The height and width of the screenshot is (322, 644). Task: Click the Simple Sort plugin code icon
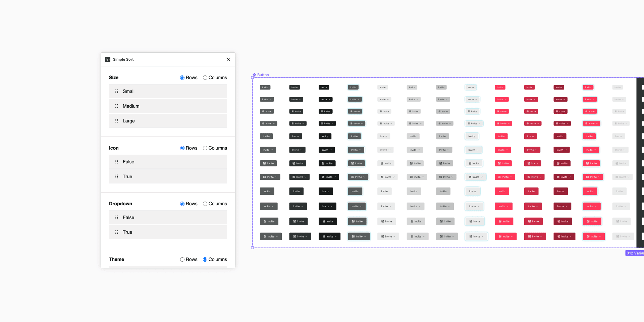(108, 59)
